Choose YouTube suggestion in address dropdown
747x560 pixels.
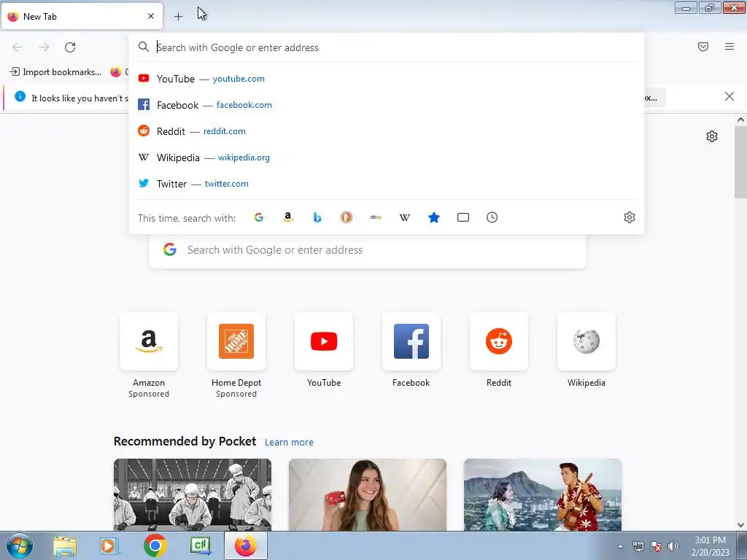387,79
